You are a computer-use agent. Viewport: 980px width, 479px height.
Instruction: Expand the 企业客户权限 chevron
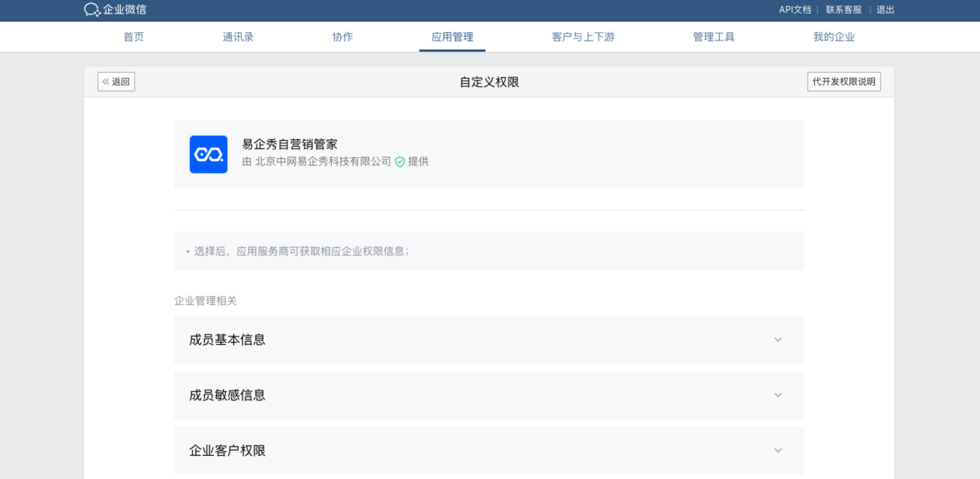coord(778,450)
